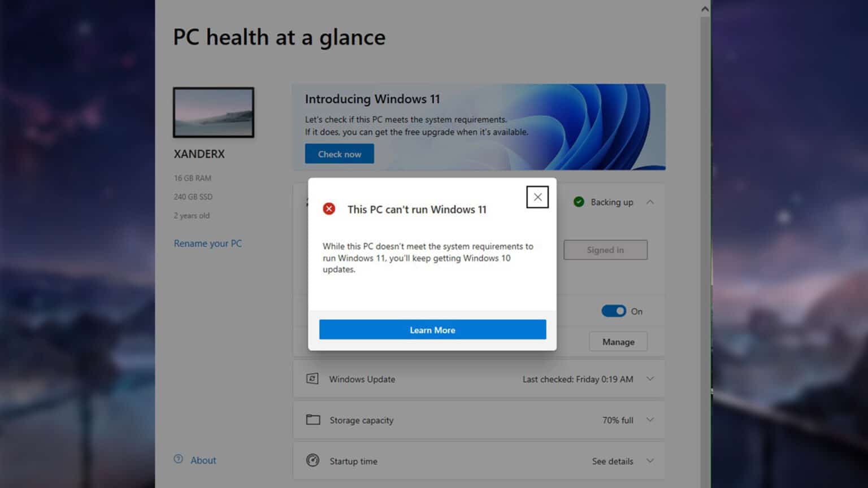This screenshot has height=488, width=868.
Task: Expand the Storage capacity section
Action: click(x=650, y=420)
